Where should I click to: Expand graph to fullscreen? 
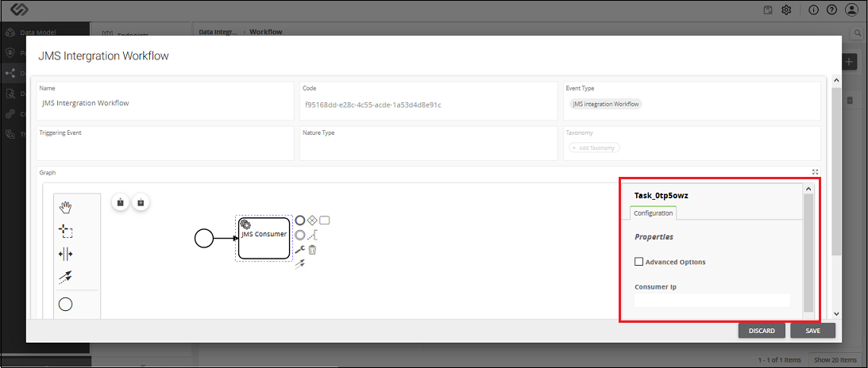pos(815,172)
